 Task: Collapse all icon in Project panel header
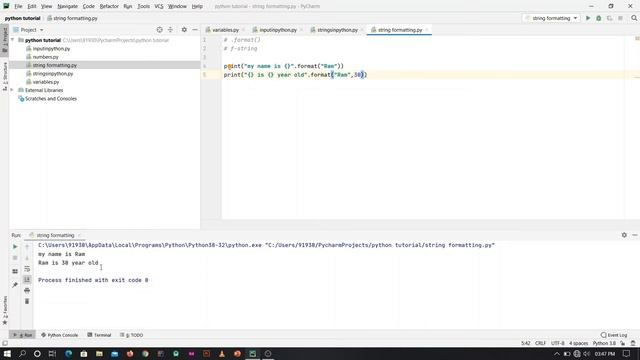point(171,30)
